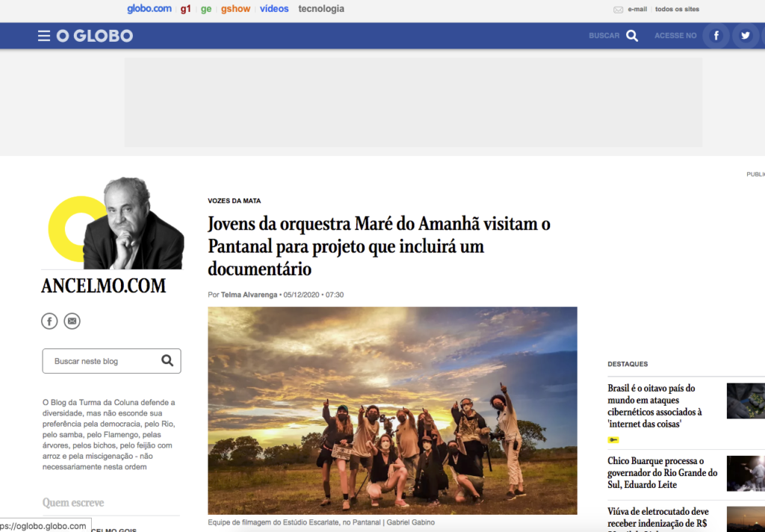The width and height of the screenshot is (765, 532).
Task: Open the ge sports link
Action: pyautogui.click(x=206, y=9)
